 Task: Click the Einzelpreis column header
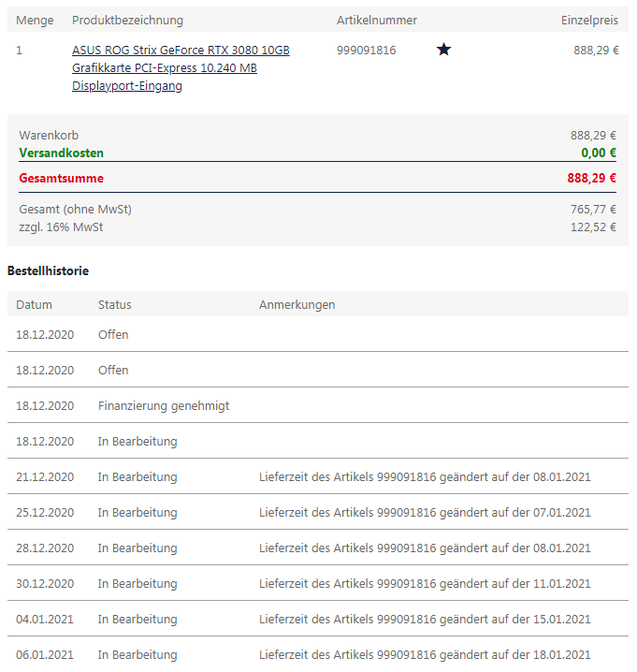tap(589, 21)
